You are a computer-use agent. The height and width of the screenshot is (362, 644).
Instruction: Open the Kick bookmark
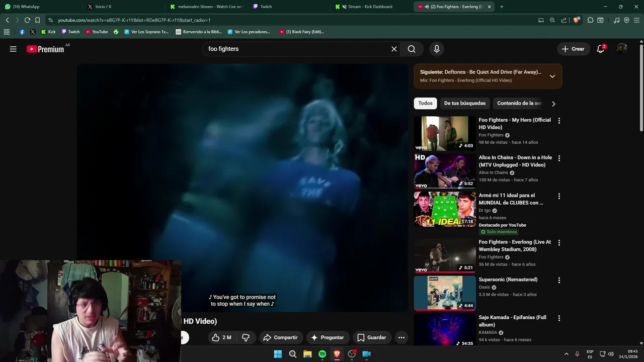click(48, 32)
